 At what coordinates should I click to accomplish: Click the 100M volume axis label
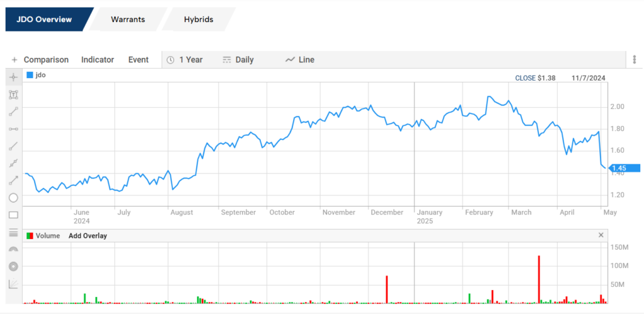[619, 266]
